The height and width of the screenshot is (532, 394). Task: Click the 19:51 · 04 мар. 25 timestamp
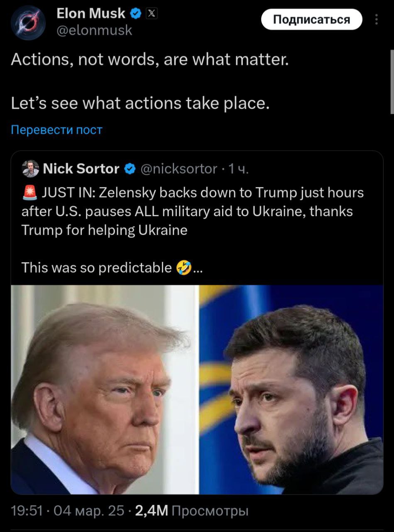point(67,510)
